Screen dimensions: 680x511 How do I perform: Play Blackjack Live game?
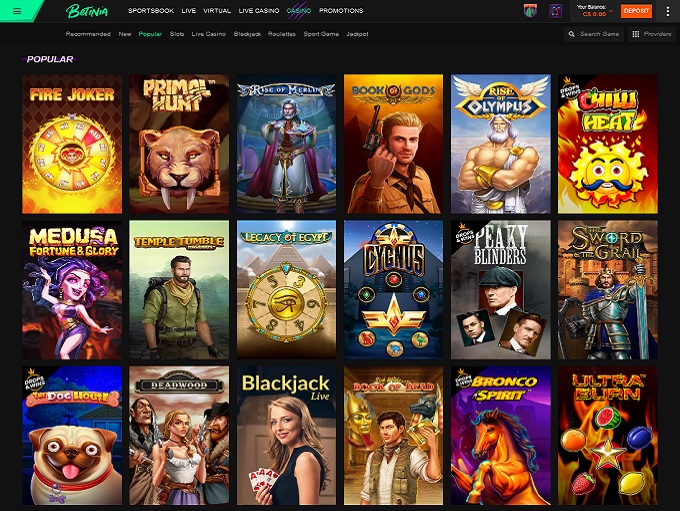pos(286,436)
